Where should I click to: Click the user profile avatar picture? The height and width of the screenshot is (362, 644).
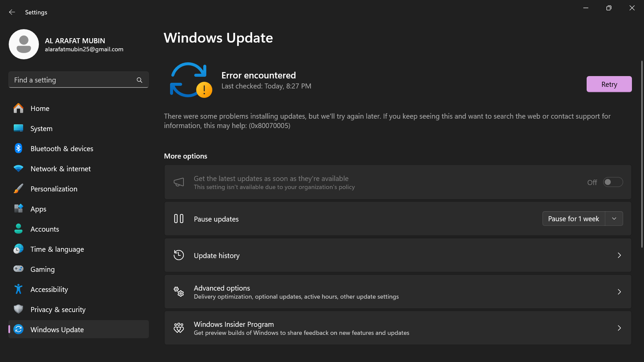(x=24, y=44)
